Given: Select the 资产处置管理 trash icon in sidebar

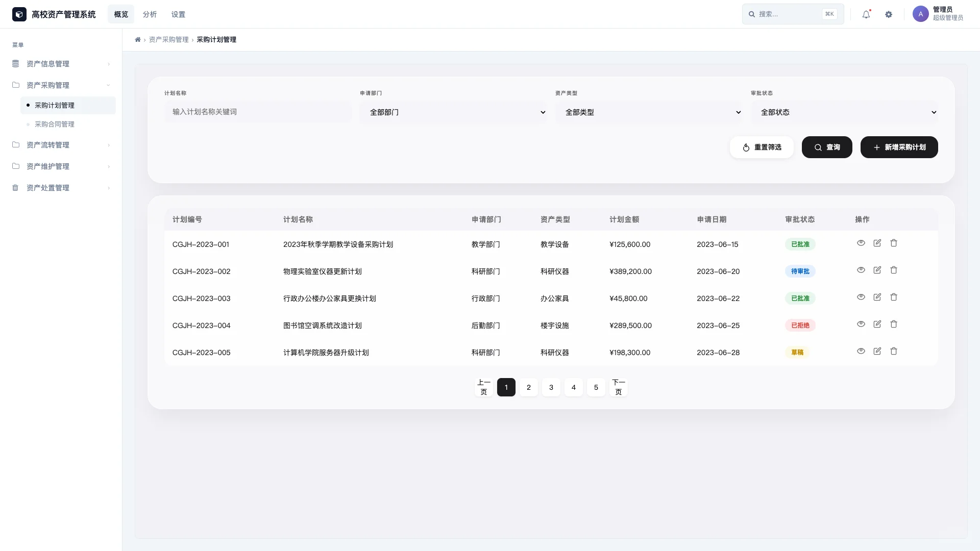Looking at the screenshot, I should (x=16, y=188).
